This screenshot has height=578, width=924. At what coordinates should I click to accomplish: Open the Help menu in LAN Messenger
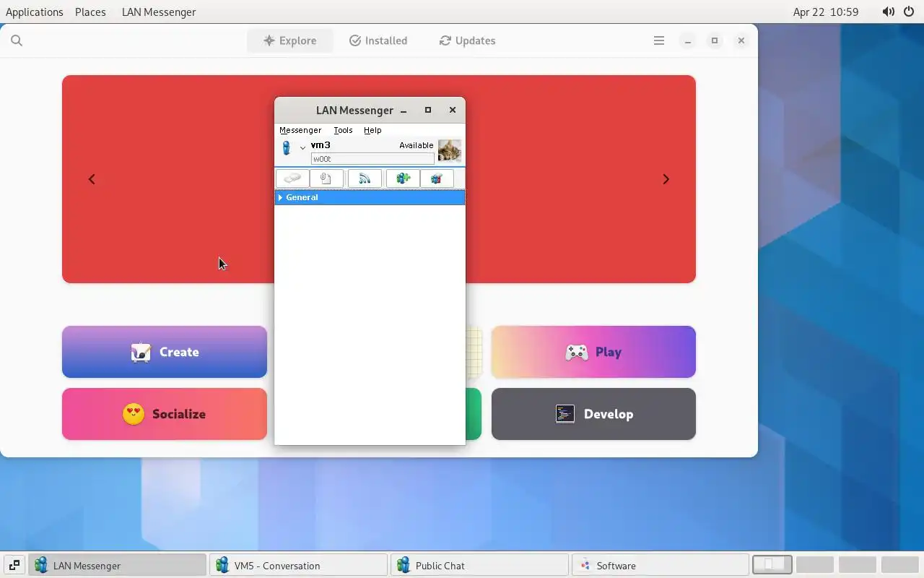tap(372, 130)
